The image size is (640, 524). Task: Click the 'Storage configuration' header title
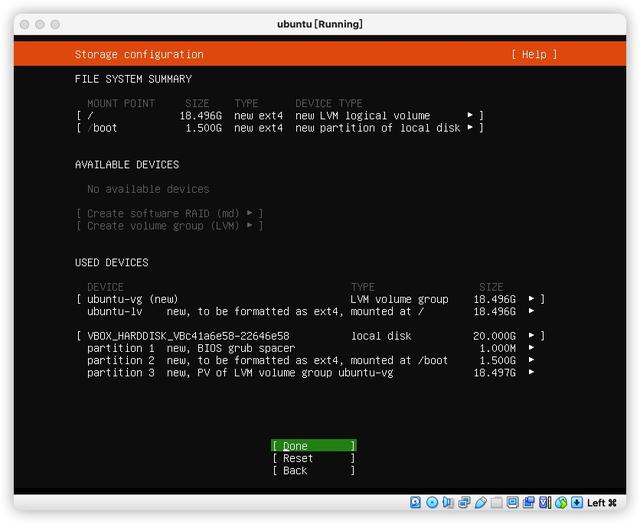(x=139, y=54)
